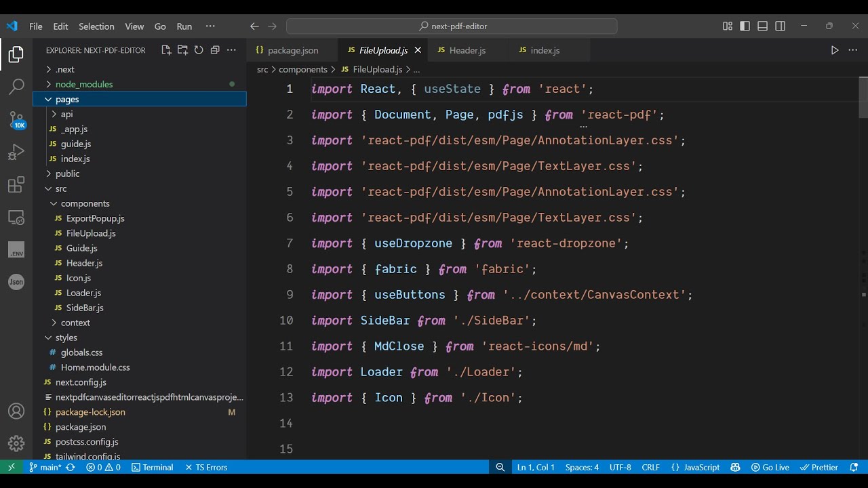Expand the node_modules folder

pos(140,84)
